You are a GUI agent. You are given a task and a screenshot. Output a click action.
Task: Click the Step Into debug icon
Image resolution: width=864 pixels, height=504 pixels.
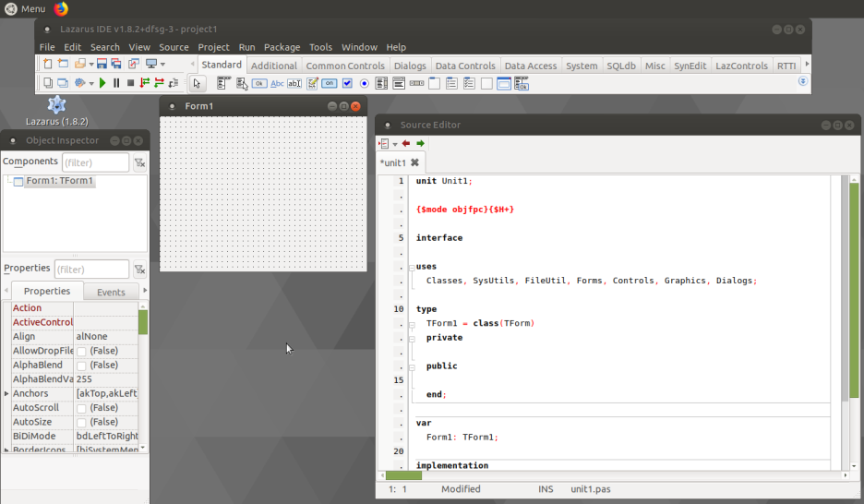tap(145, 83)
